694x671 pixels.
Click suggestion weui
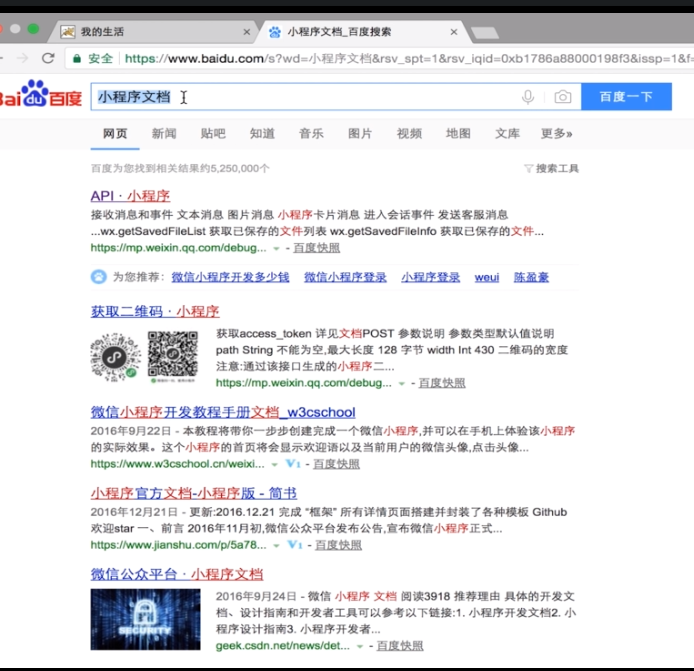click(487, 277)
